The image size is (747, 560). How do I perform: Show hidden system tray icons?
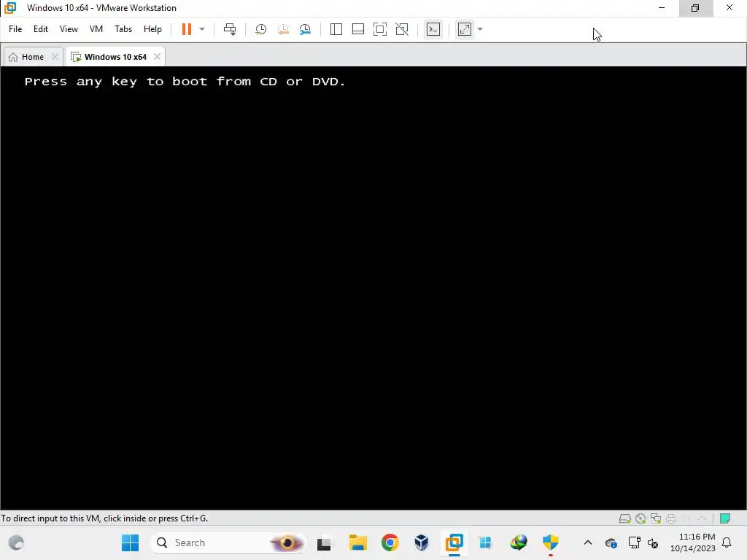pyautogui.click(x=588, y=542)
